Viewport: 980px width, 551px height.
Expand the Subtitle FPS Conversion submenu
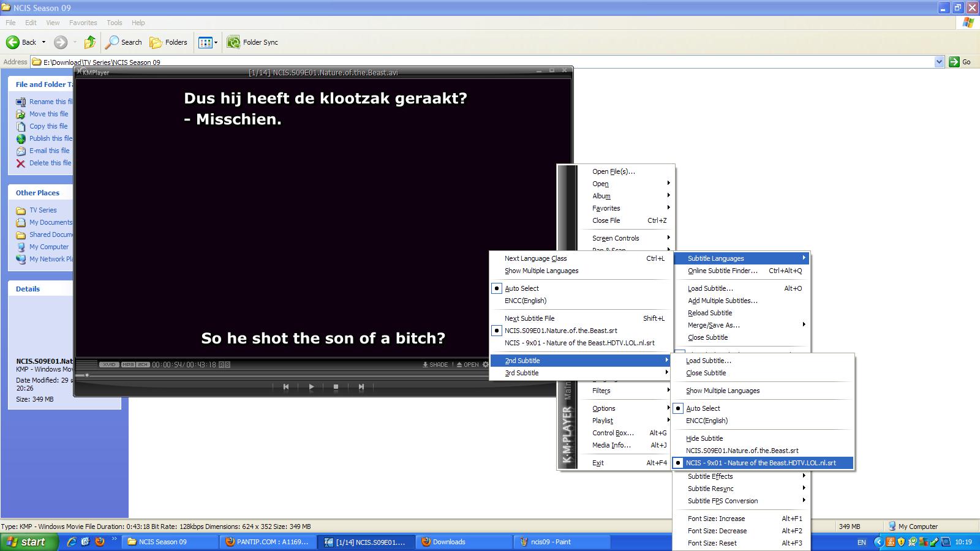point(742,501)
